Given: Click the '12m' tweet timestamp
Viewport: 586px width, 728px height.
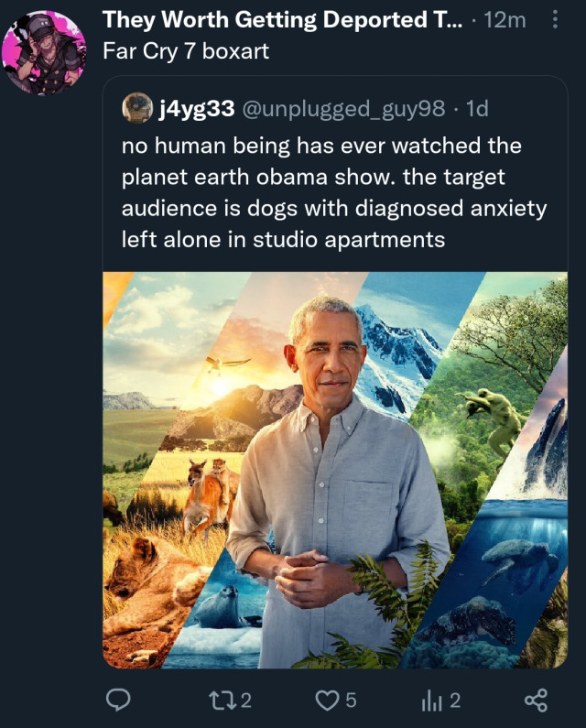Looking at the screenshot, I should coord(505,20).
